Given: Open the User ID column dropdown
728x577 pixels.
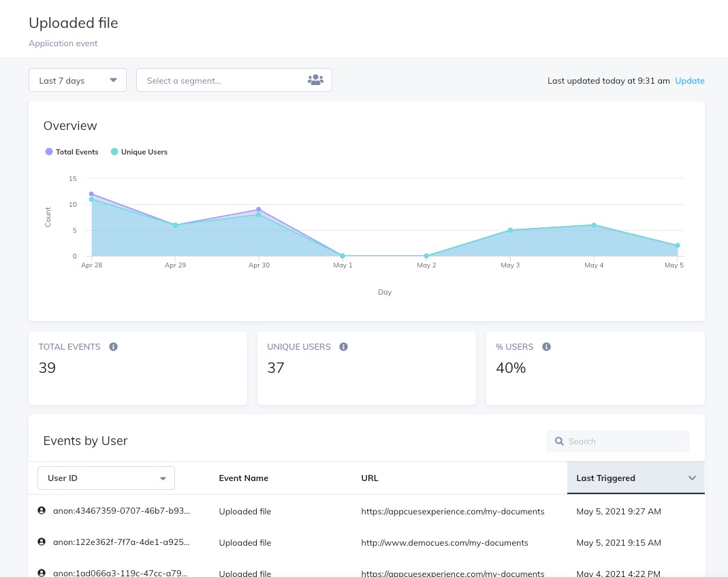Looking at the screenshot, I should (x=106, y=478).
